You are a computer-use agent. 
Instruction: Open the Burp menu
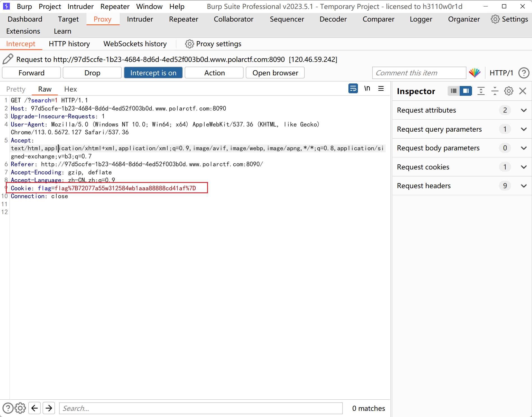24,6
